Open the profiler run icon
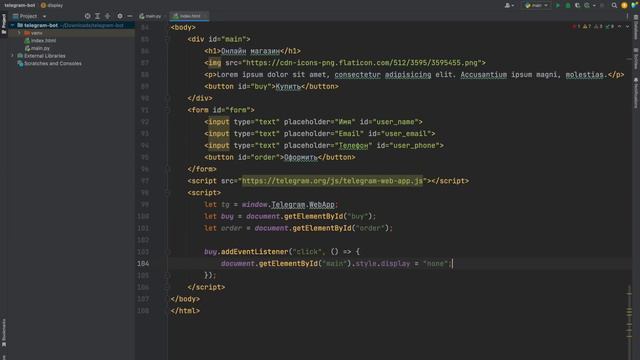 pos(587,5)
